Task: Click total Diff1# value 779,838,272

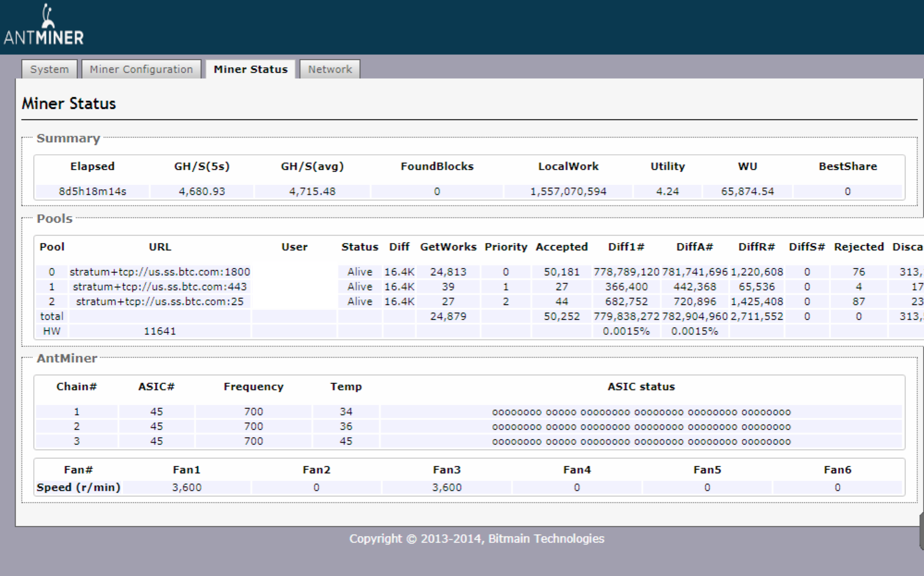Action: [x=626, y=316]
